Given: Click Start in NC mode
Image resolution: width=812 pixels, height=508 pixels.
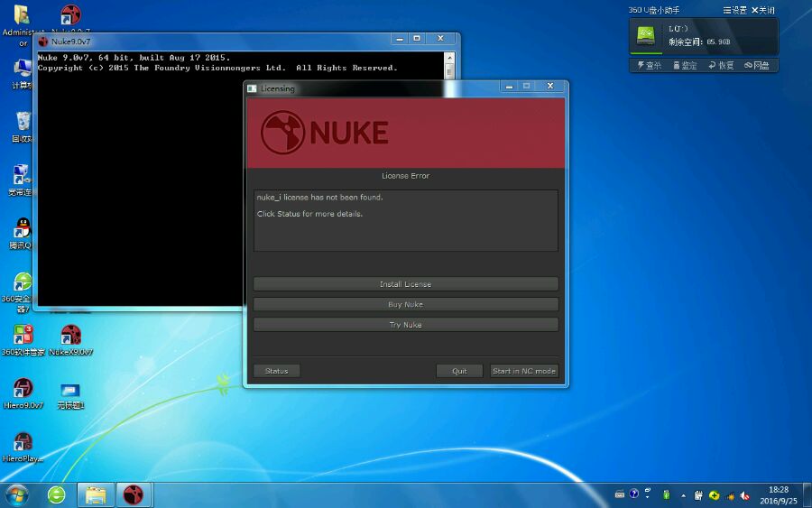Looking at the screenshot, I should click(x=524, y=371).
